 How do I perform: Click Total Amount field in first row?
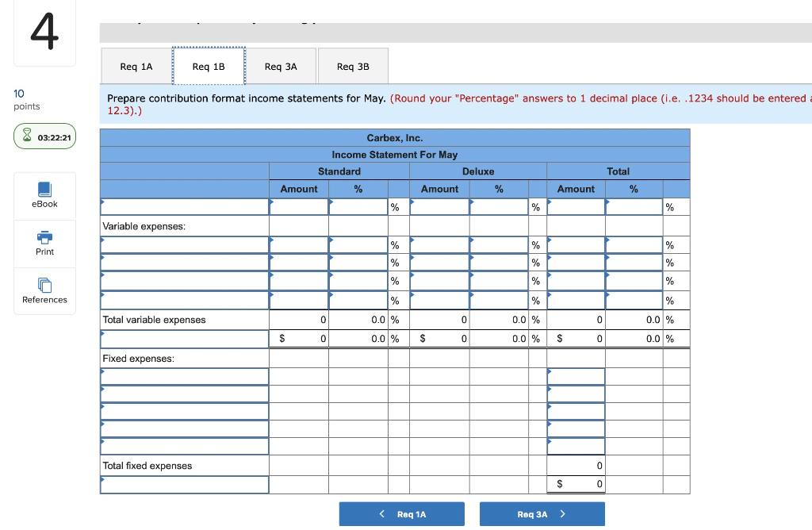[x=576, y=207]
